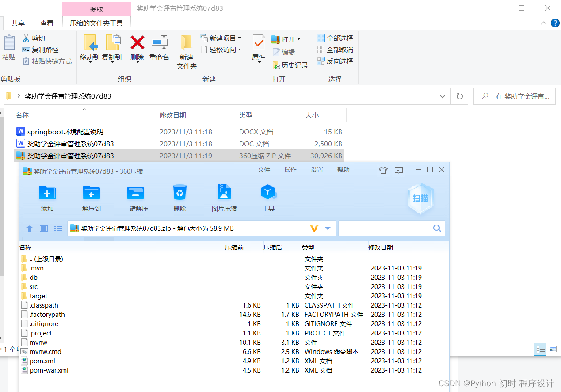Image resolution: width=561 pixels, height=392 pixels.
Task: Open the 帮助 menu in 360压缩
Action: pos(343,170)
